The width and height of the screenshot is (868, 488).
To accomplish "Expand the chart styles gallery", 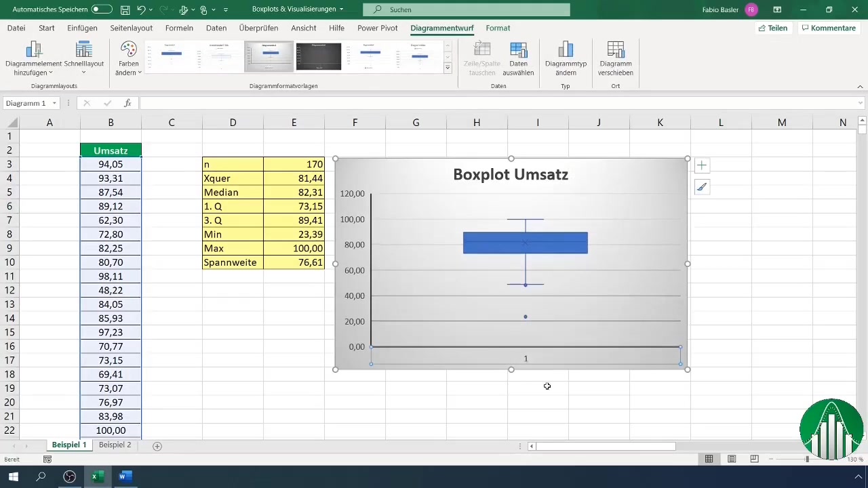I will (448, 68).
